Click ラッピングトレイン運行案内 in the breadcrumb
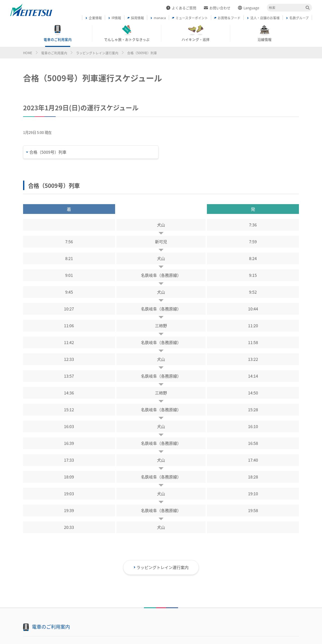 pyautogui.click(x=97, y=53)
